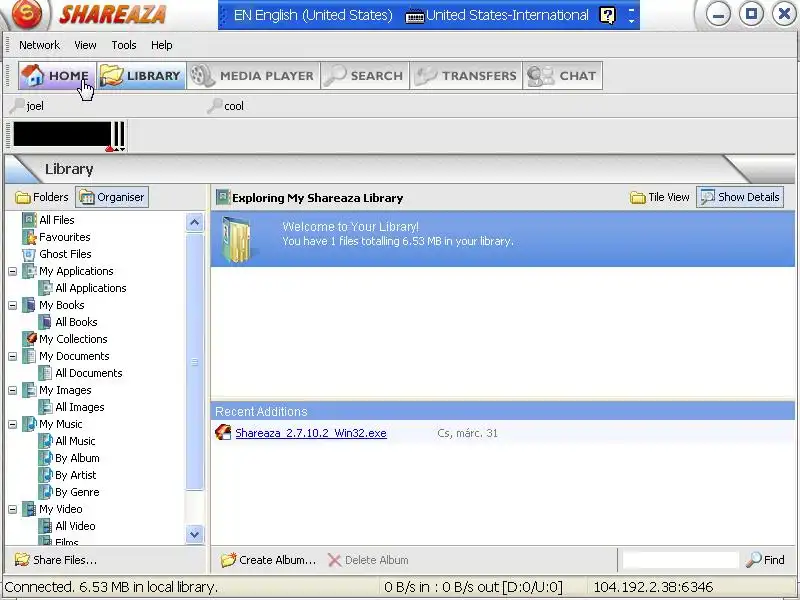Collapse the My Images tree node

coord(13,390)
